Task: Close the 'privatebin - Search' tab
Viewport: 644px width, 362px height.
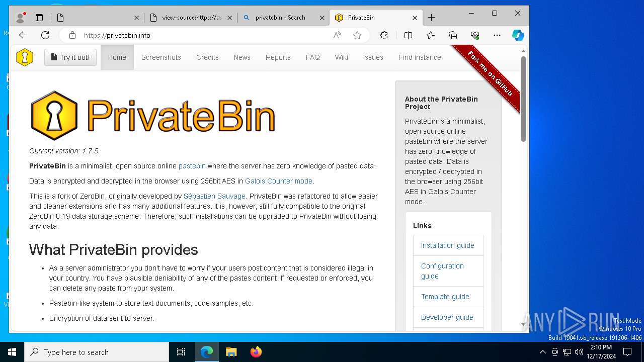Action: 323,18
